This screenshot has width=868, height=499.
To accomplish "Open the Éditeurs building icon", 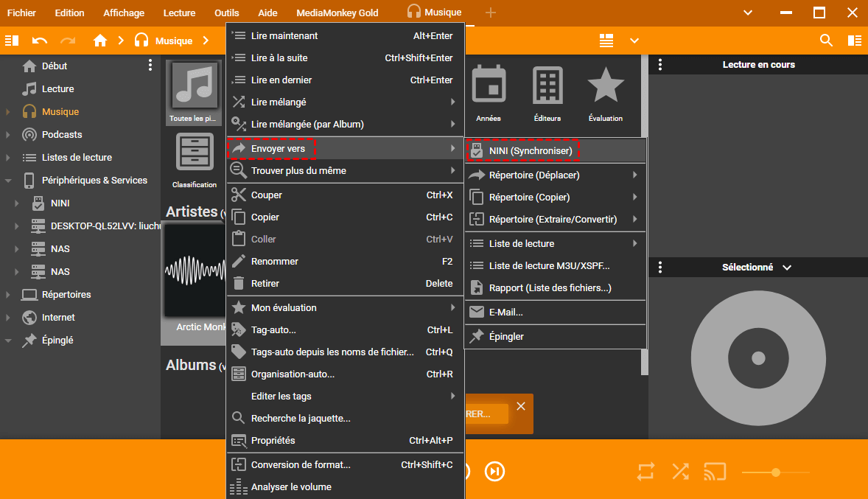I will point(547,86).
